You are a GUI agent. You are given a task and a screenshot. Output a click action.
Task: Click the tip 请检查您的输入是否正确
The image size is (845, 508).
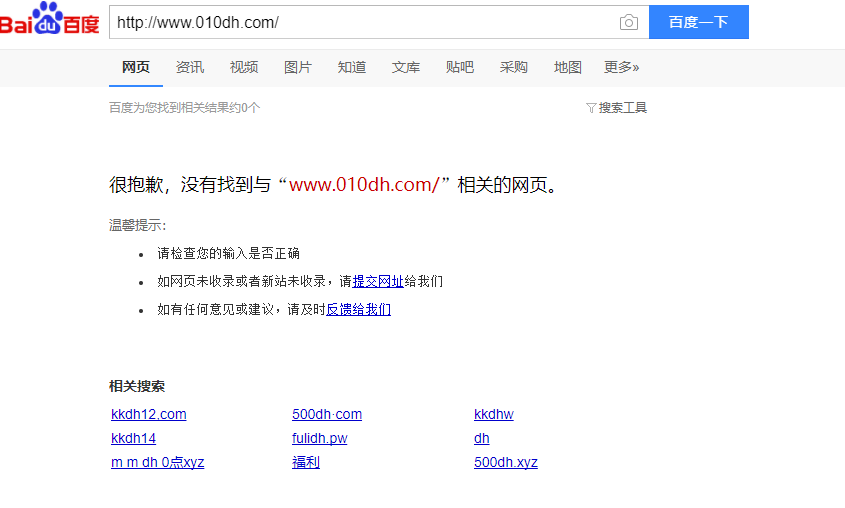coord(228,253)
